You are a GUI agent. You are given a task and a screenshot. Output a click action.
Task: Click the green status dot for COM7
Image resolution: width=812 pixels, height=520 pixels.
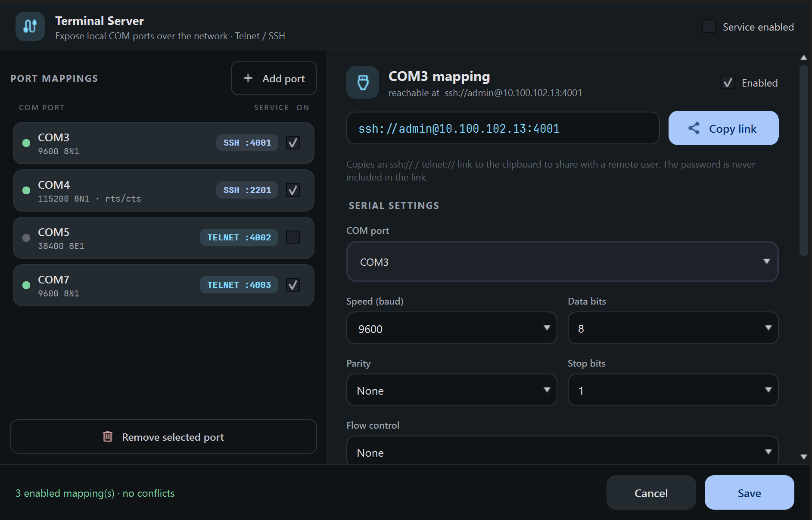(26, 285)
